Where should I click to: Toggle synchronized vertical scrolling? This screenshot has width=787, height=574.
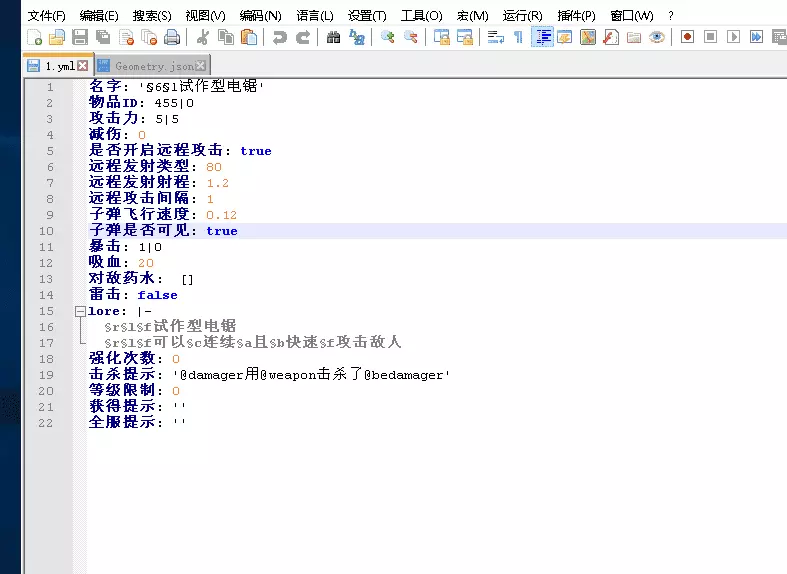tap(442, 37)
